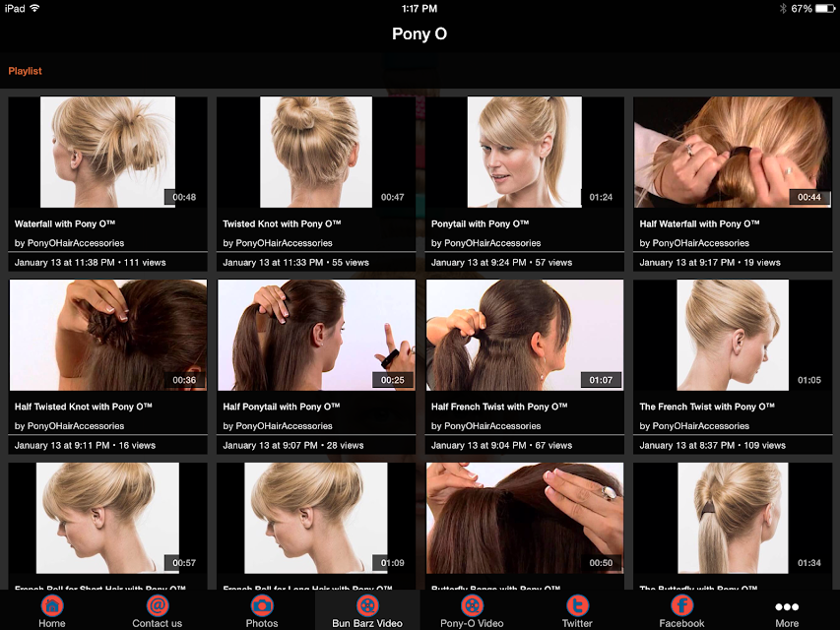
Task: Select title 'The French Twist with Pony O™'
Action: (x=707, y=407)
